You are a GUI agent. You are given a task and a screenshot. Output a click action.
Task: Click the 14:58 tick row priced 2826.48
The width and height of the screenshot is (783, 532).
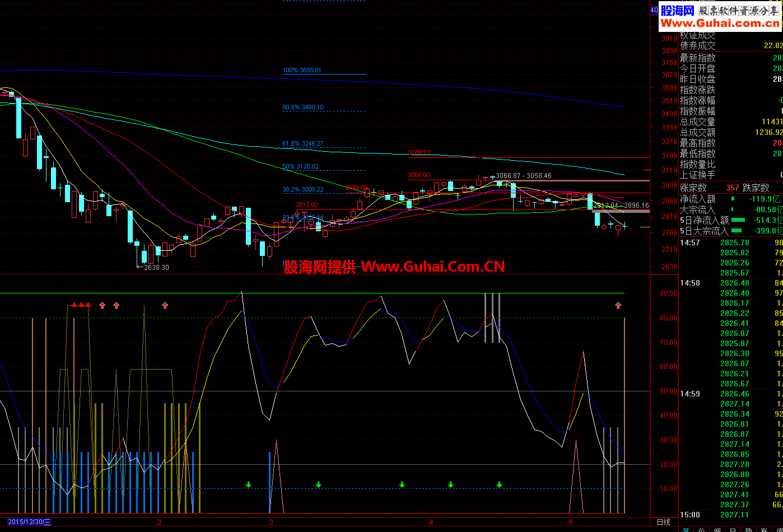coord(731,283)
